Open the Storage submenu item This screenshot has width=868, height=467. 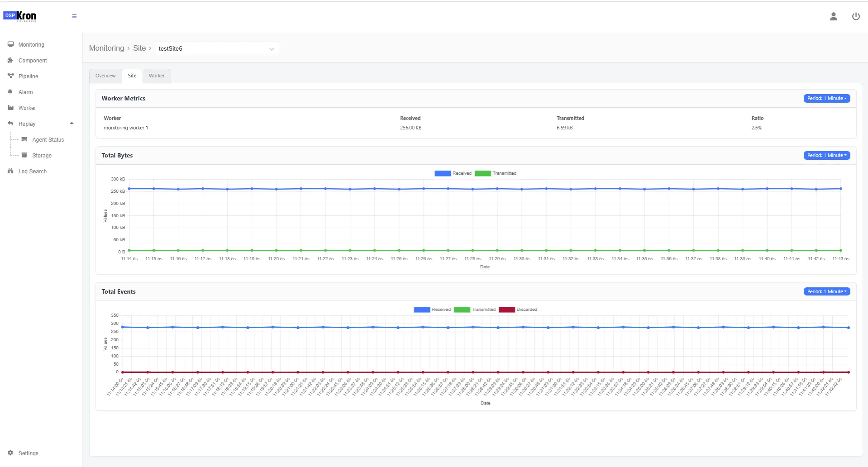pyautogui.click(x=42, y=156)
